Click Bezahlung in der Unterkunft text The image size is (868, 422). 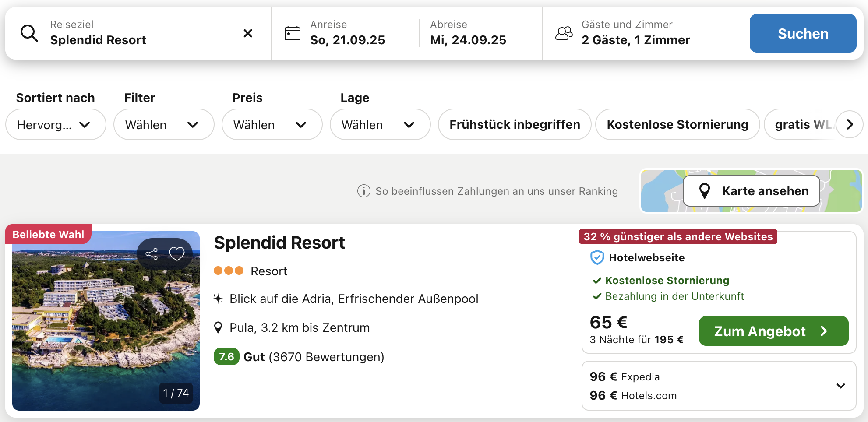click(x=674, y=296)
